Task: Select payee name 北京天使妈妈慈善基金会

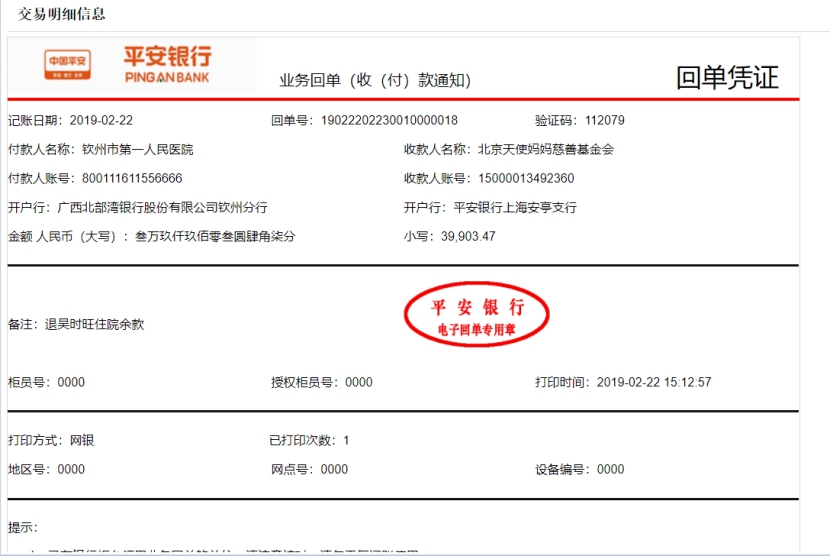Action: [546, 149]
